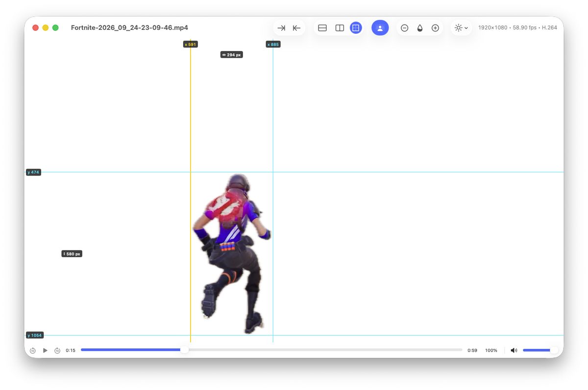Click the total duration 0:59

[472, 350]
